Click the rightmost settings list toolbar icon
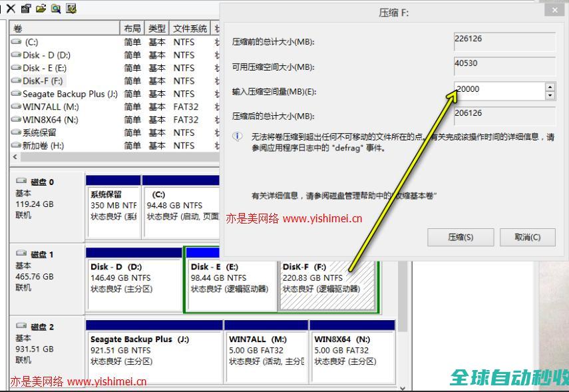The image size is (569, 392). [71, 9]
